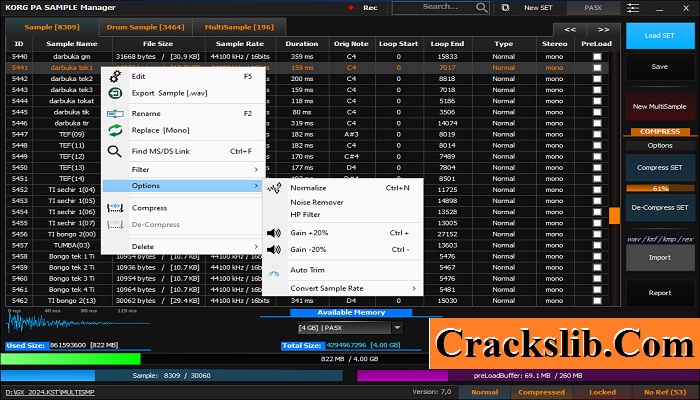Toggle PreLoad checkbox for row 5444

[x=597, y=101]
